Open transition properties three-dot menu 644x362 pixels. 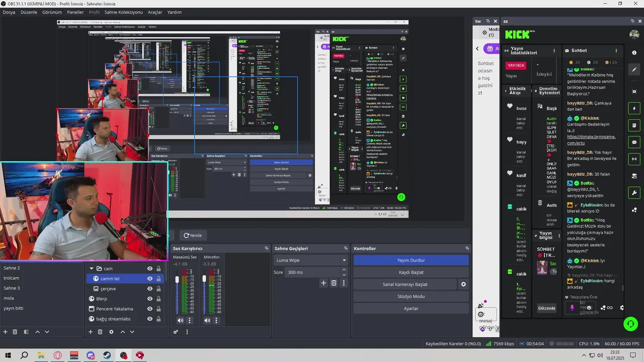[344, 283]
